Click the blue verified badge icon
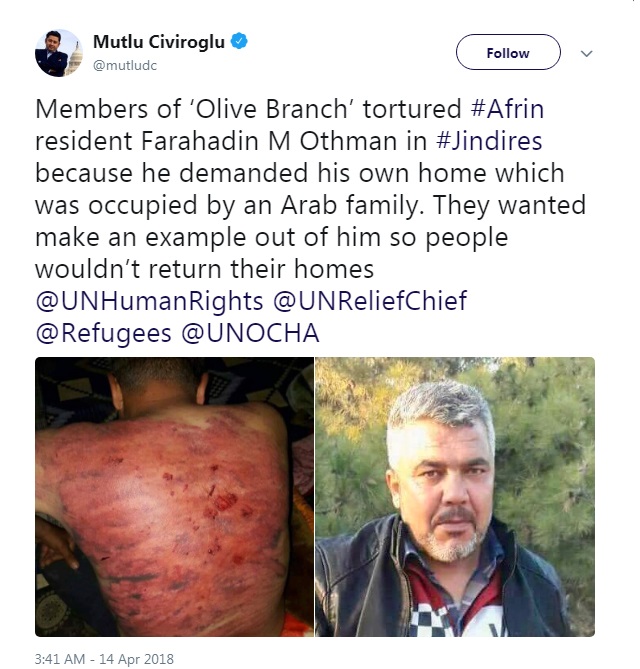The height and width of the screenshot is (669, 640). click(239, 41)
